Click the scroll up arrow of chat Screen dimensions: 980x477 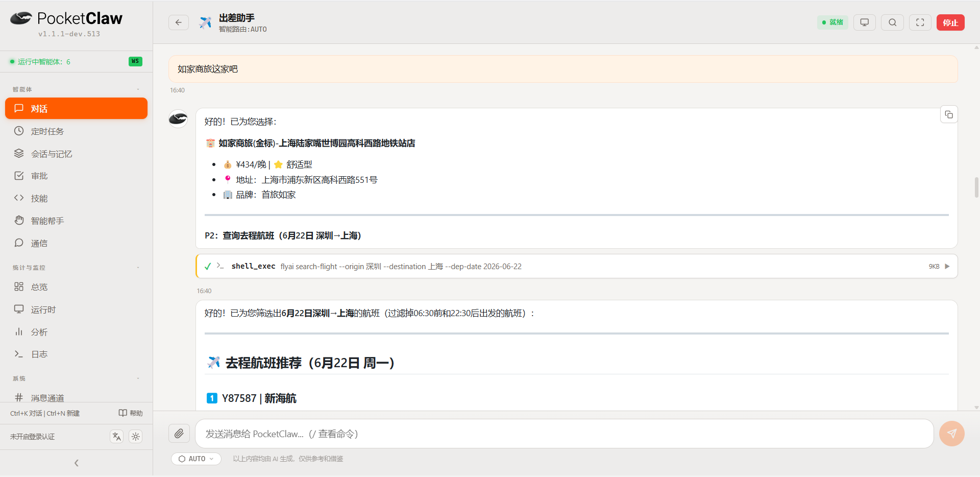[x=976, y=47]
